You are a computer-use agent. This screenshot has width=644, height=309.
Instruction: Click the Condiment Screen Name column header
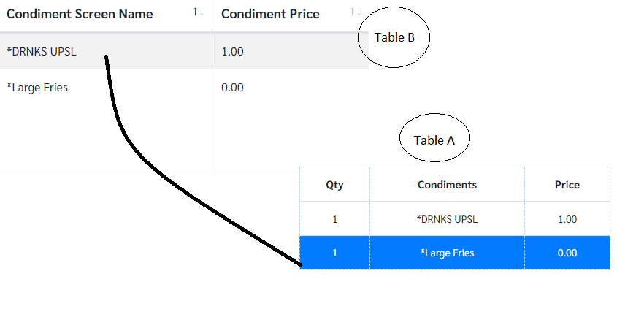[80, 14]
